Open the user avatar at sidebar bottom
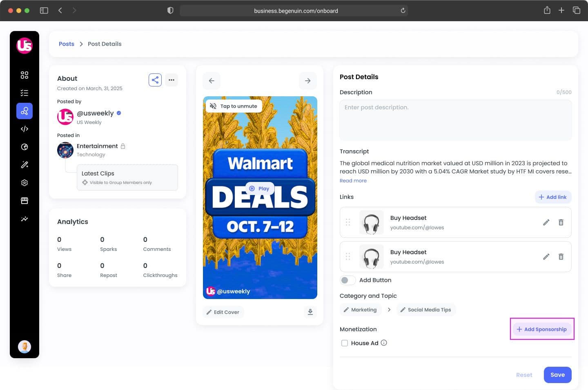 click(24, 347)
